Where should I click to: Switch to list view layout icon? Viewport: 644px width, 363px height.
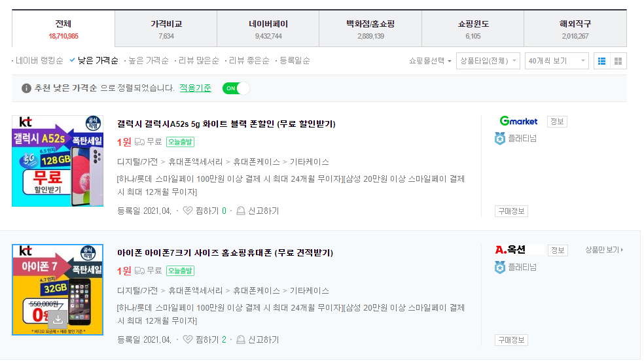point(601,61)
